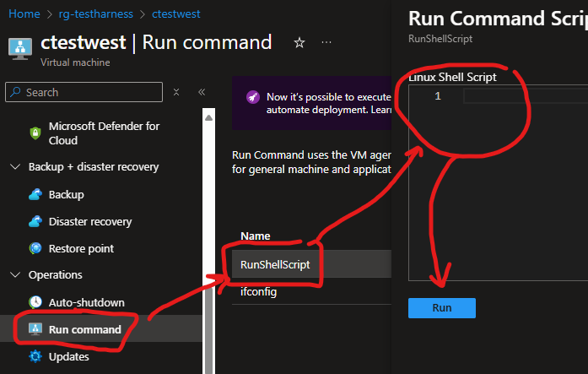This screenshot has width=588, height=374.
Task: Click the Backup cloud icon
Action: [35, 195]
